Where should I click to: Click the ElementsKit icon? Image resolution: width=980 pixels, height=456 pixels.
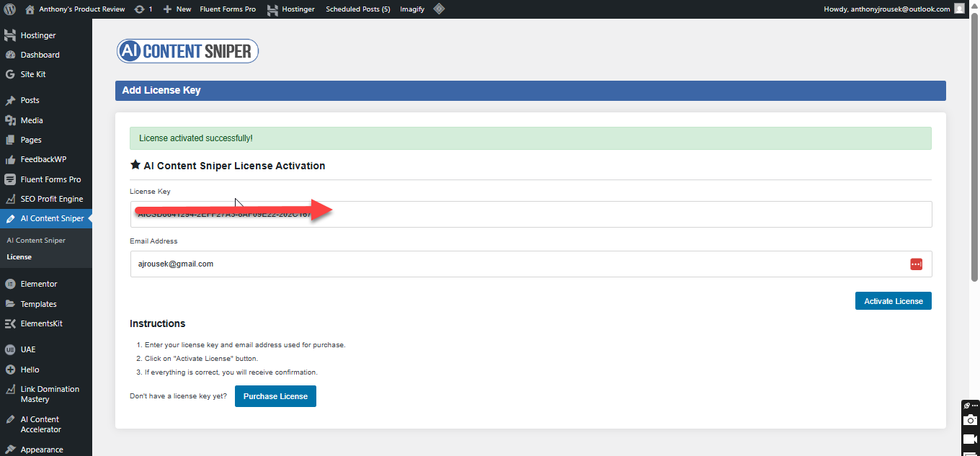[10, 323]
